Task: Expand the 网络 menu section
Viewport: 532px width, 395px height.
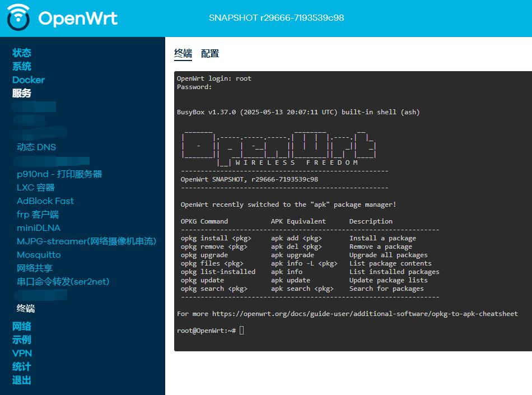Action: click(x=22, y=327)
